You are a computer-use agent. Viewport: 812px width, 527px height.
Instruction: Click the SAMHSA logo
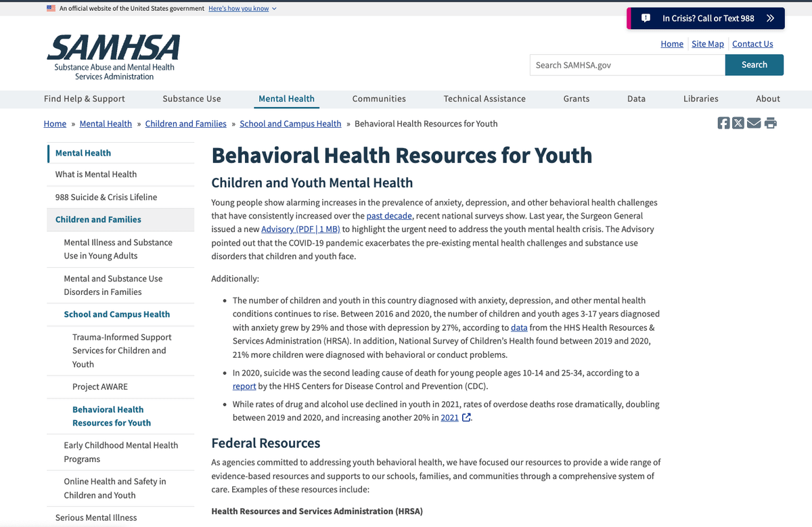[112, 55]
